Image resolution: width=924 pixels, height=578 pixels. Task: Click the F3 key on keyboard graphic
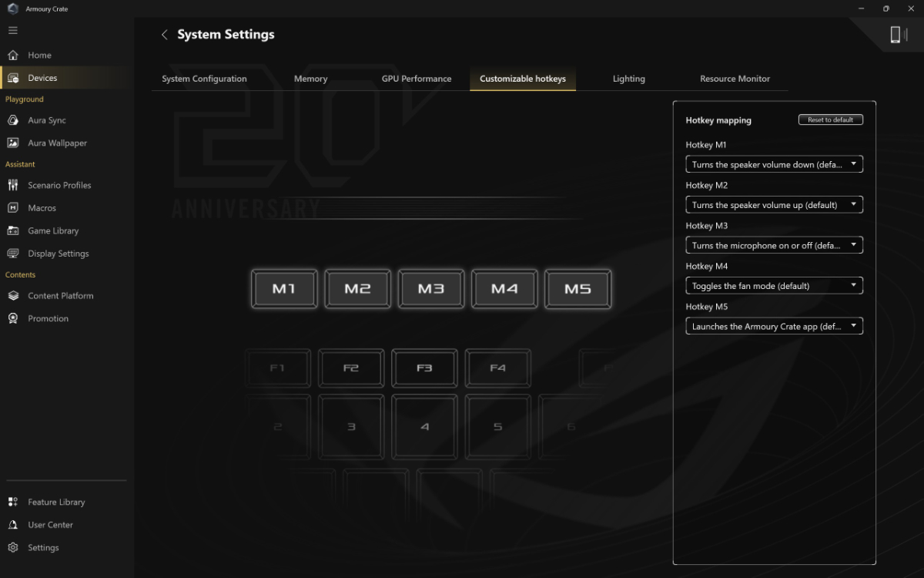pyautogui.click(x=424, y=368)
